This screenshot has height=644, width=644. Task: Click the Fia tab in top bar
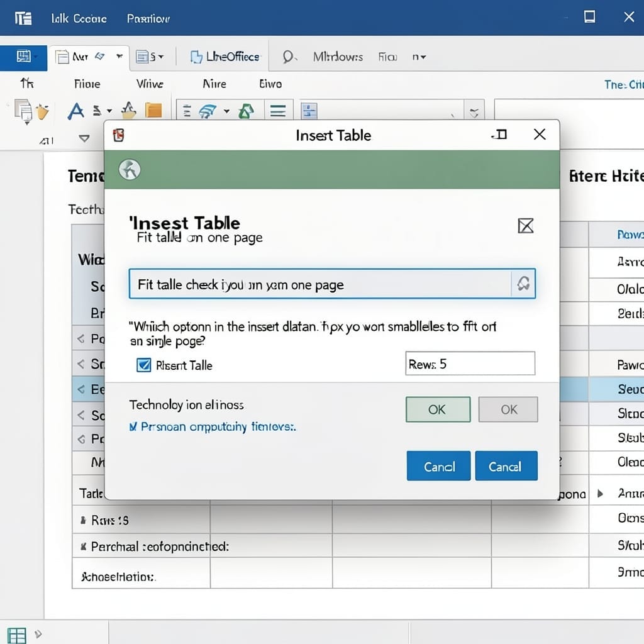pos(387,57)
